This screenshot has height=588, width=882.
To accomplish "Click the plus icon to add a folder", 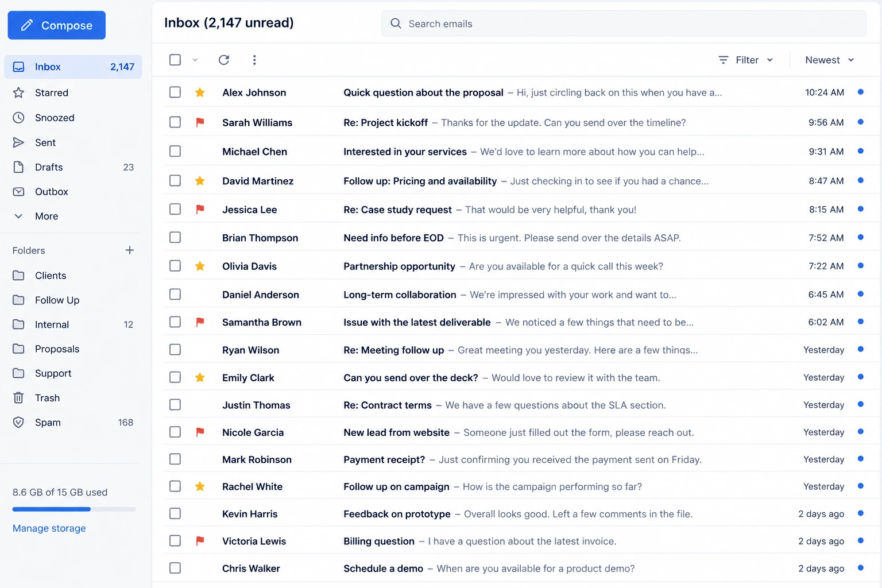I will [x=130, y=250].
